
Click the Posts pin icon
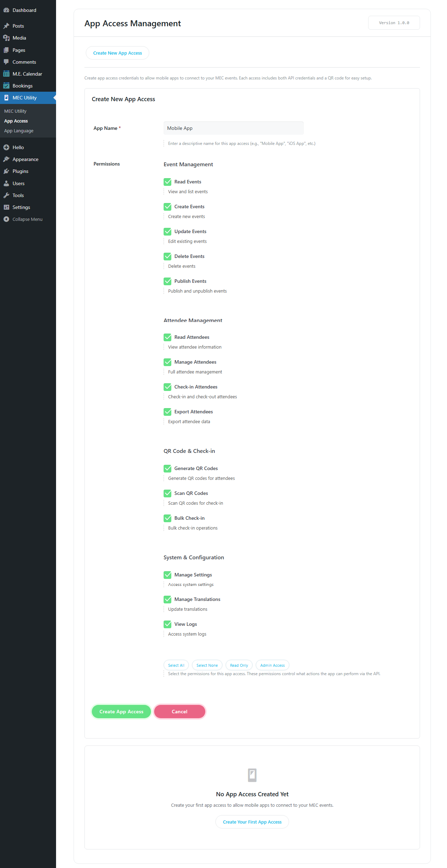[x=6, y=26]
